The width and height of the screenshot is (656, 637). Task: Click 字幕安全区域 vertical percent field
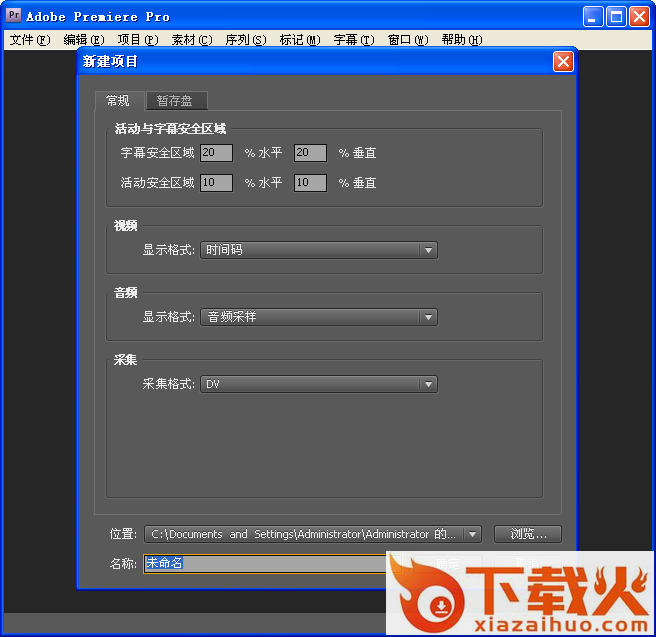(x=310, y=153)
